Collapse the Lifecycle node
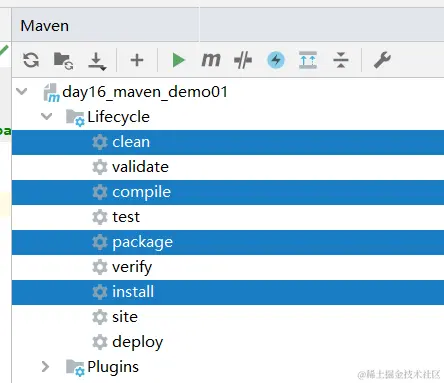The image size is (444, 383). click(x=47, y=116)
